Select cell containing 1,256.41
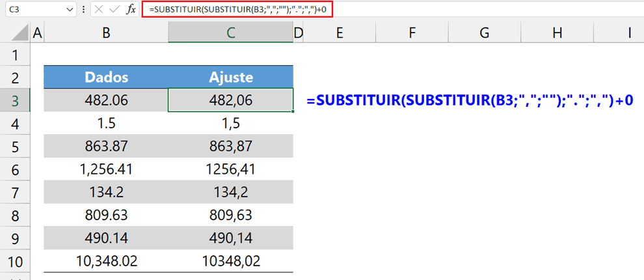 [x=107, y=169]
